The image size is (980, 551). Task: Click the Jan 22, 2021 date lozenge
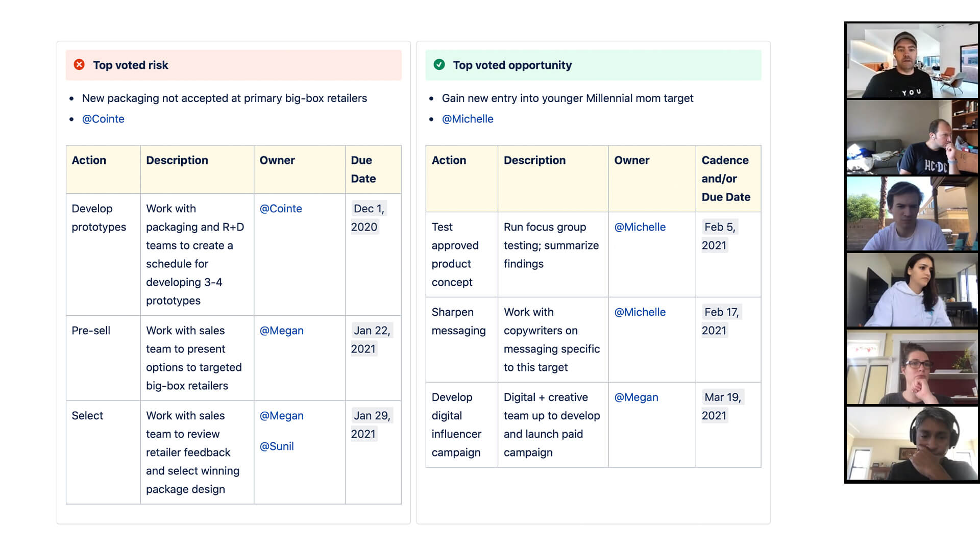click(x=371, y=339)
